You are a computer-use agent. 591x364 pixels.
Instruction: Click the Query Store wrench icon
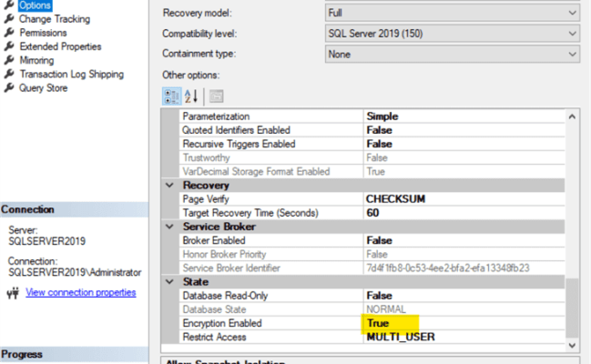(9, 87)
